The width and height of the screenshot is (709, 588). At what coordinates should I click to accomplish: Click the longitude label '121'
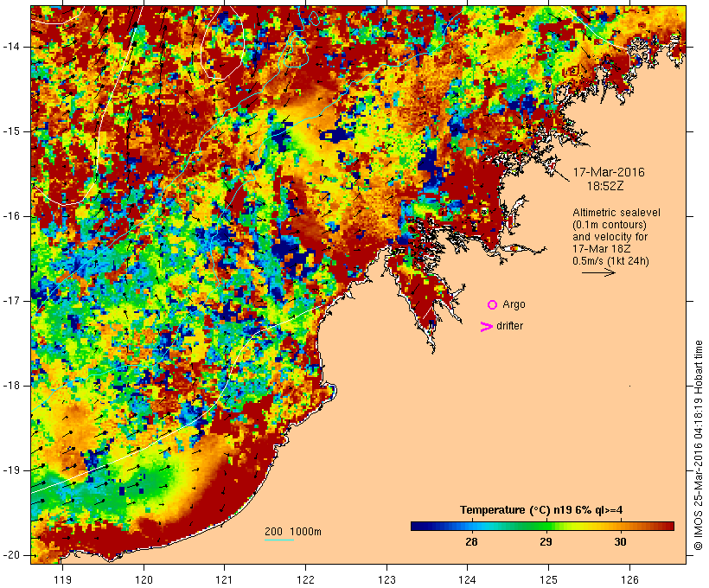coord(224,579)
